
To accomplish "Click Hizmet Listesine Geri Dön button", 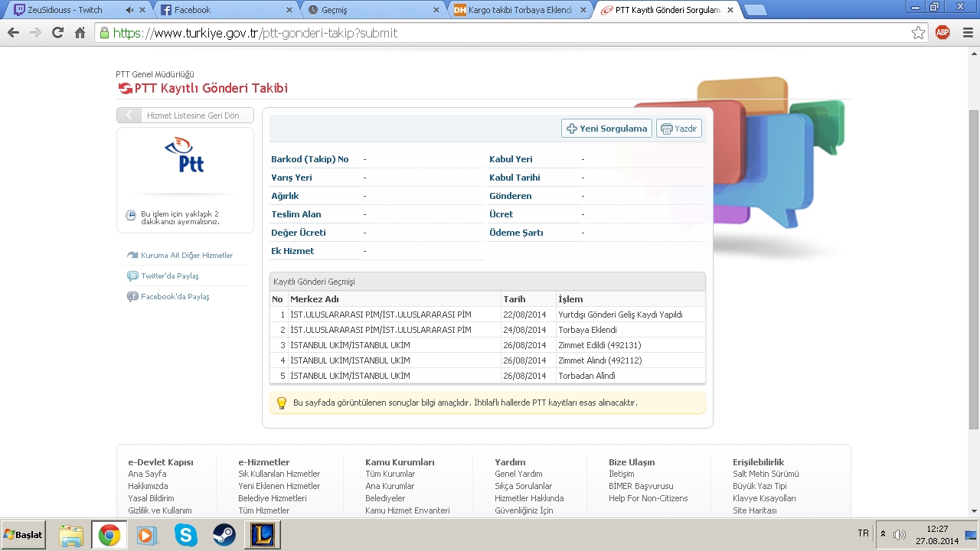I will [185, 116].
